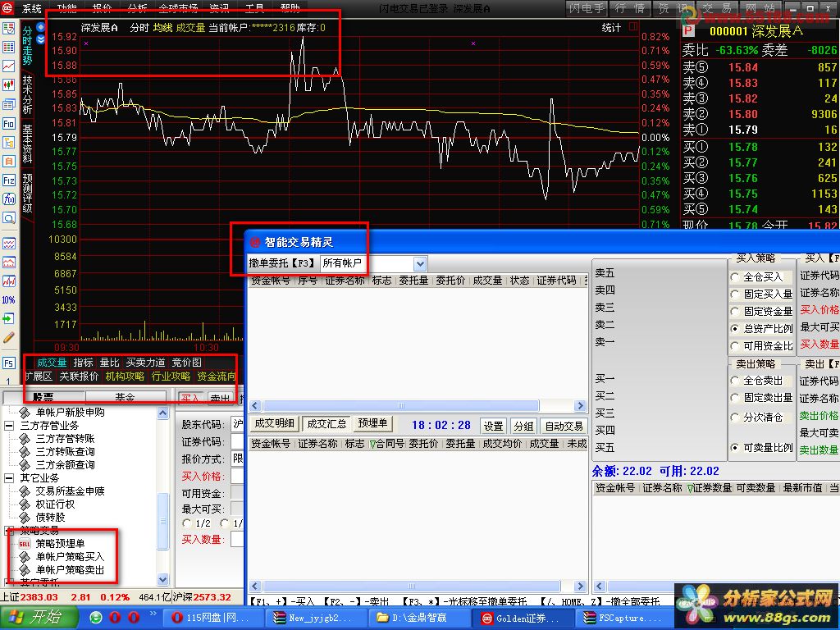Select 全仓买入 buy strategy radio

click(735, 277)
